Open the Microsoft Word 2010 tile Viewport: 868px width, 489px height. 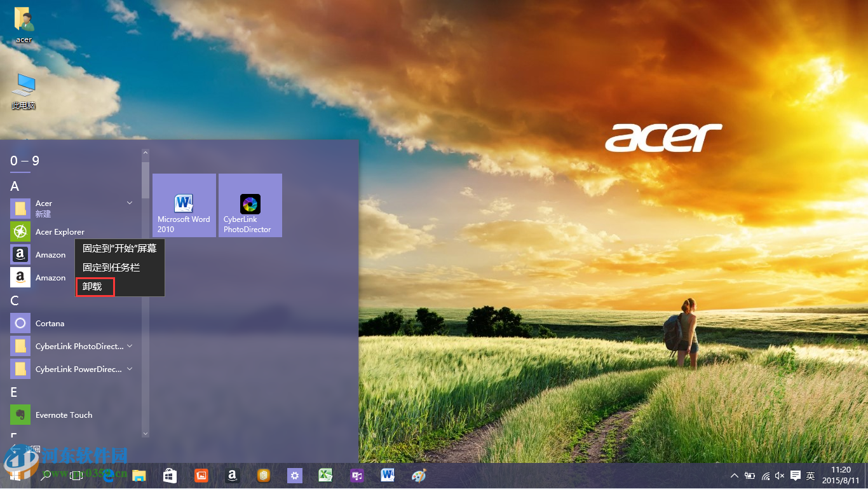(x=184, y=205)
